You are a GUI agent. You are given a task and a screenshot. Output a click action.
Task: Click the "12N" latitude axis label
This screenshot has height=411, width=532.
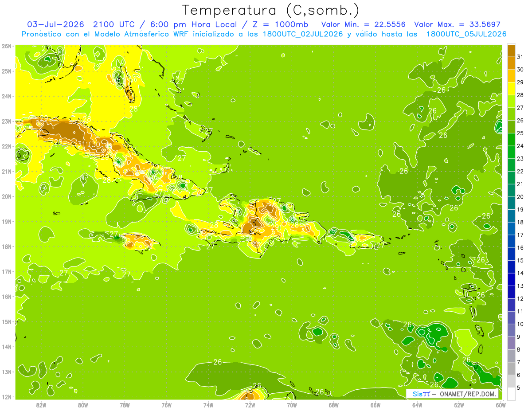(x=7, y=397)
